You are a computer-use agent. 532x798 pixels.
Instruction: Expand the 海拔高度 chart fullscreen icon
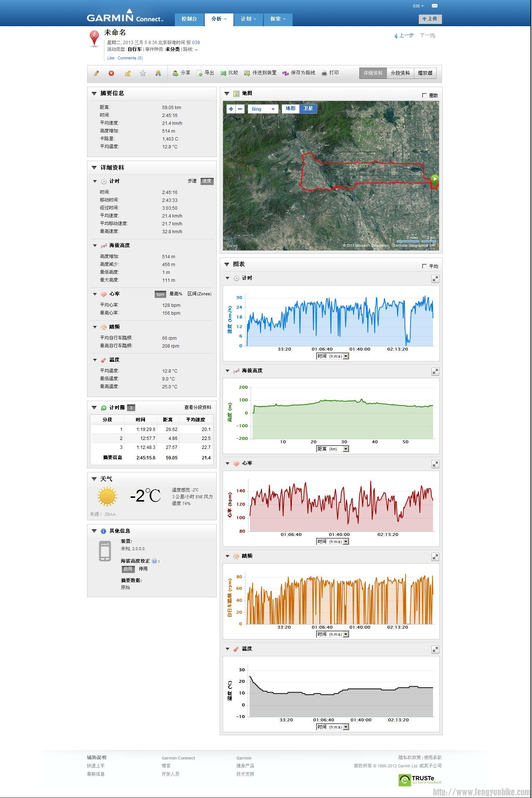(435, 372)
